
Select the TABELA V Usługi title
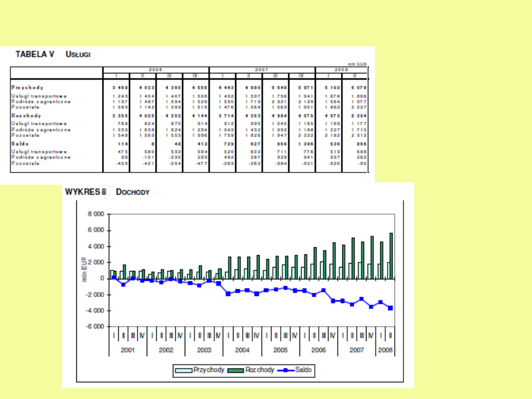click(53, 54)
